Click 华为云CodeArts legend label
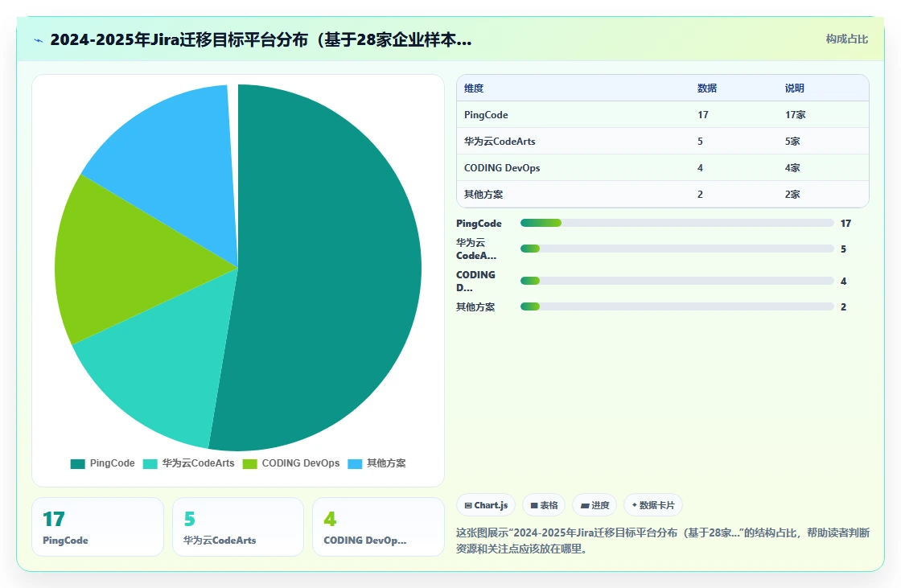Image resolution: width=901 pixels, height=588 pixels. tap(198, 463)
